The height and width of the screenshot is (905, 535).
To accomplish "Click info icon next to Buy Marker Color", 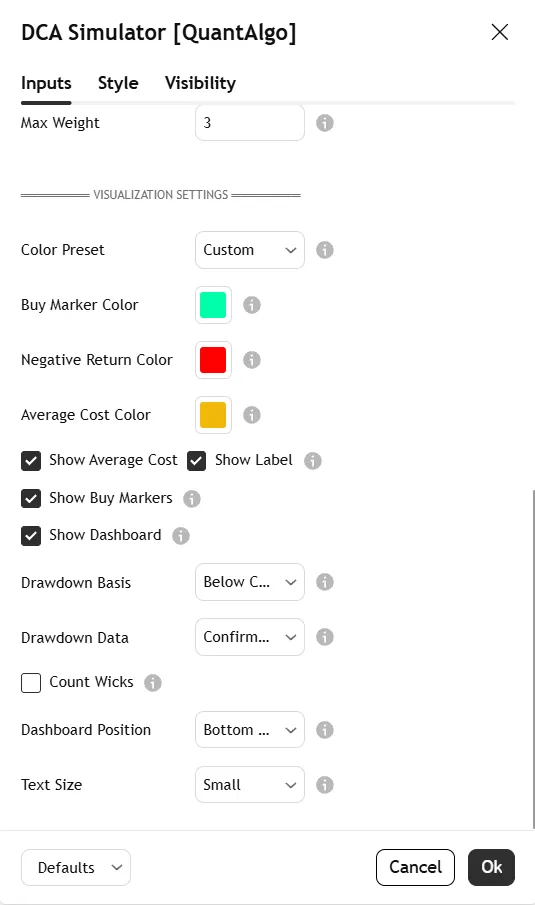I will 252,305.
